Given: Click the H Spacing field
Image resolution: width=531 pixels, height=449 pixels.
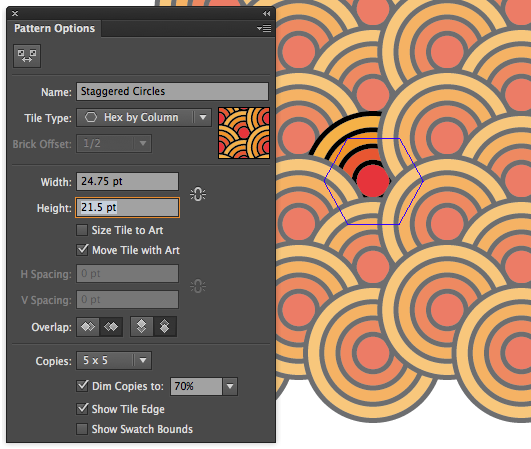Looking at the screenshot, I should (x=127, y=274).
